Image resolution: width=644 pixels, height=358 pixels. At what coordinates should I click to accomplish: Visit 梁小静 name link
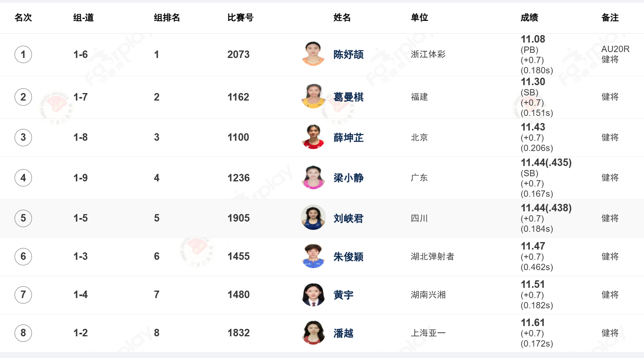coord(348,178)
